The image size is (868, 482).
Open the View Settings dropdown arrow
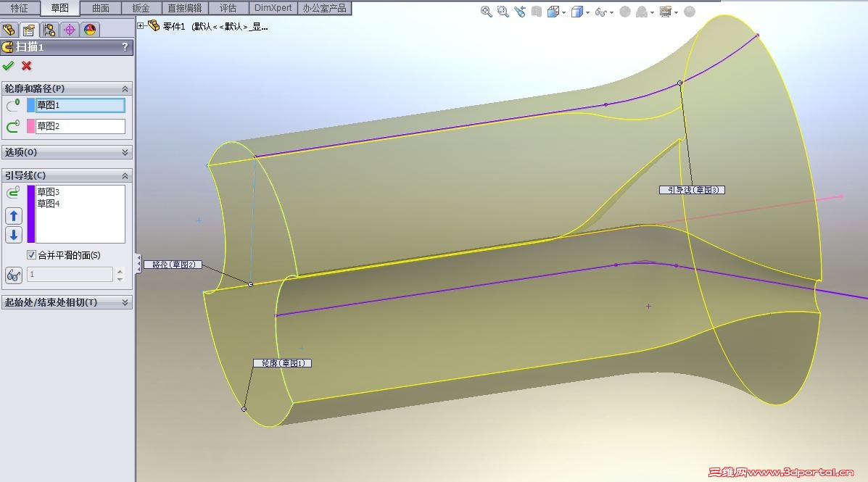click(676, 13)
